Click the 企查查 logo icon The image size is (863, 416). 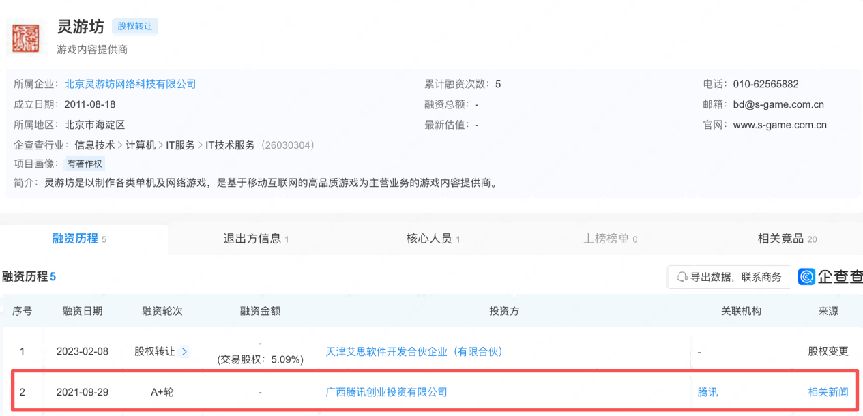pos(806,277)
